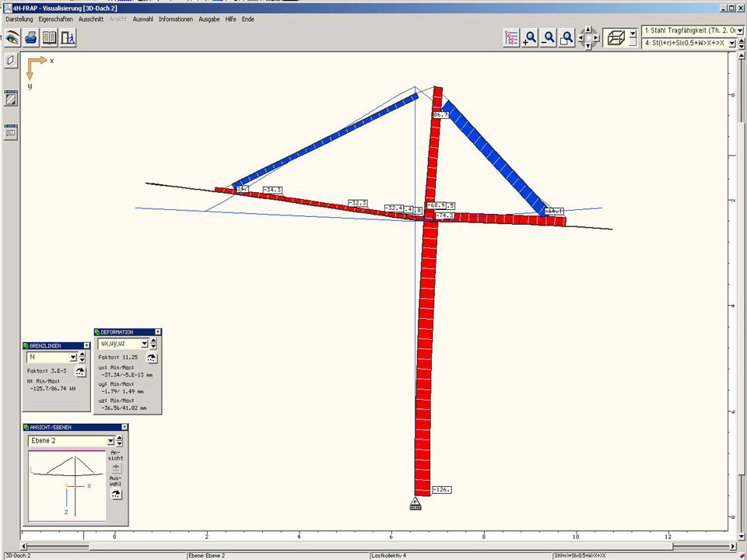Click the exit door icon
This screenshot has height=560, width=747.
click(68, 37)
